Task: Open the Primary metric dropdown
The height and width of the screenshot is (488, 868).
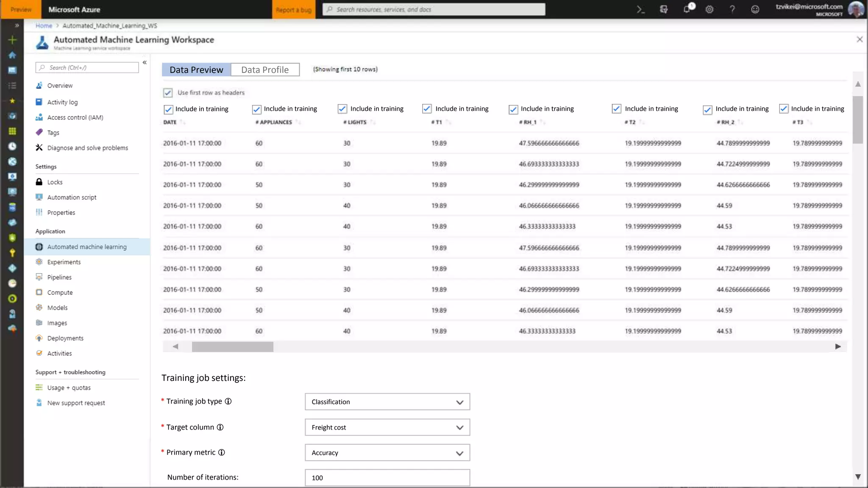Action: coord(387,453)
